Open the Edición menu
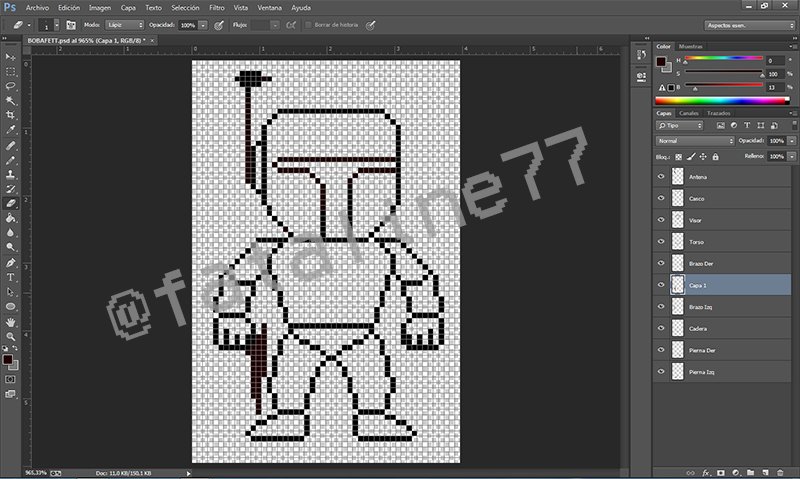 [x=69, y=8]
